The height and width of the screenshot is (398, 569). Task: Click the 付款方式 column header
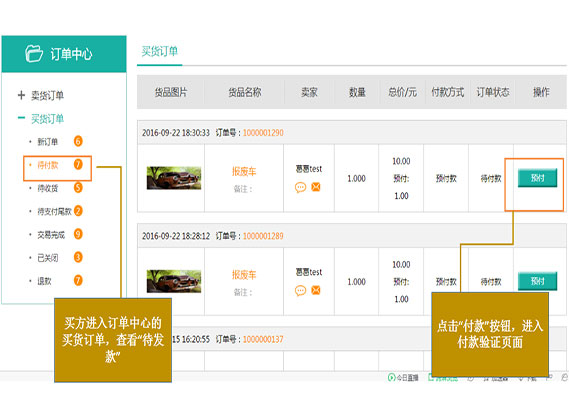(x=447, y=92)
